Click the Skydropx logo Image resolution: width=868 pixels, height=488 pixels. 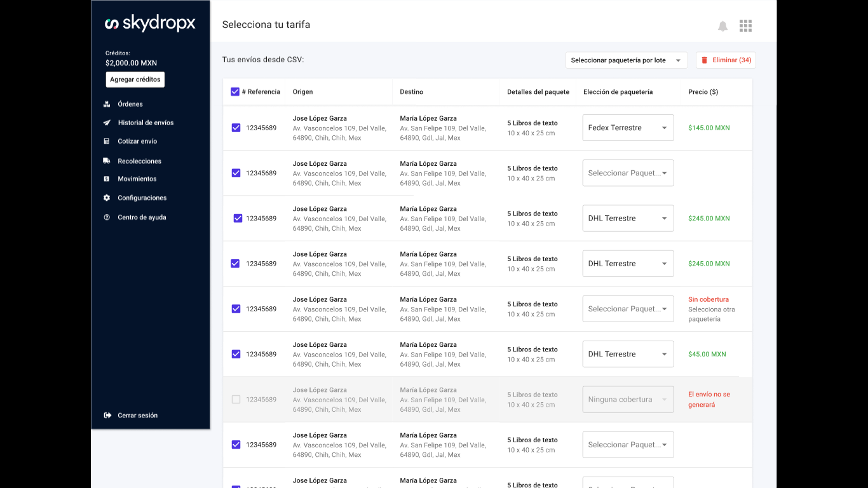tap(150, 24)
